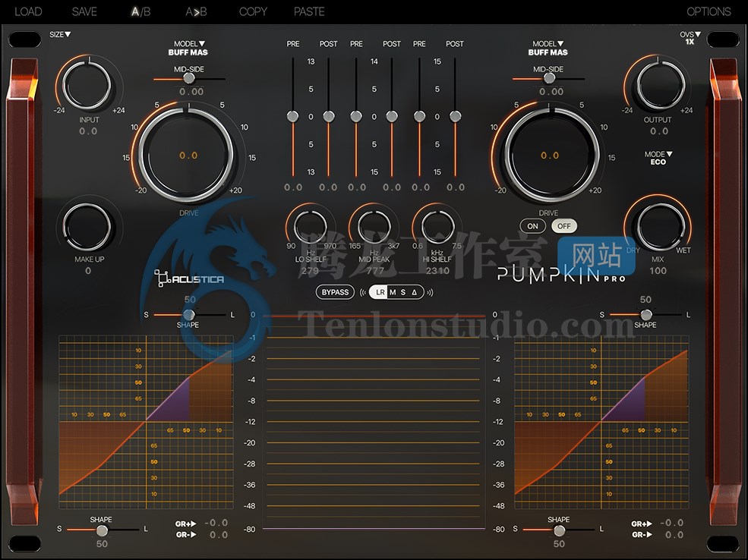Click the MAKE UP value 0
Image resolution: width=748 pixels, height=560 pixels.
pos(88,271)
